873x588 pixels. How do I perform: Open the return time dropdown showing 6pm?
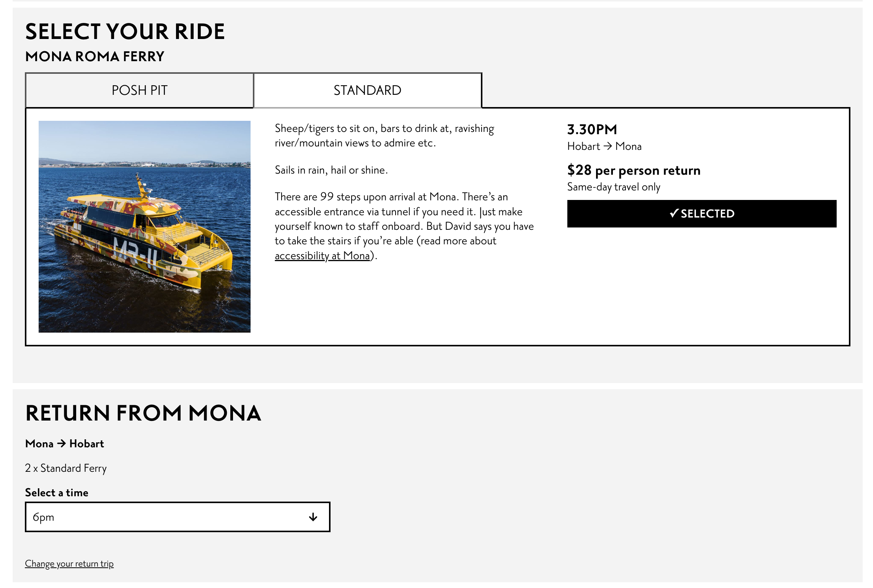[x=178, y=517]
